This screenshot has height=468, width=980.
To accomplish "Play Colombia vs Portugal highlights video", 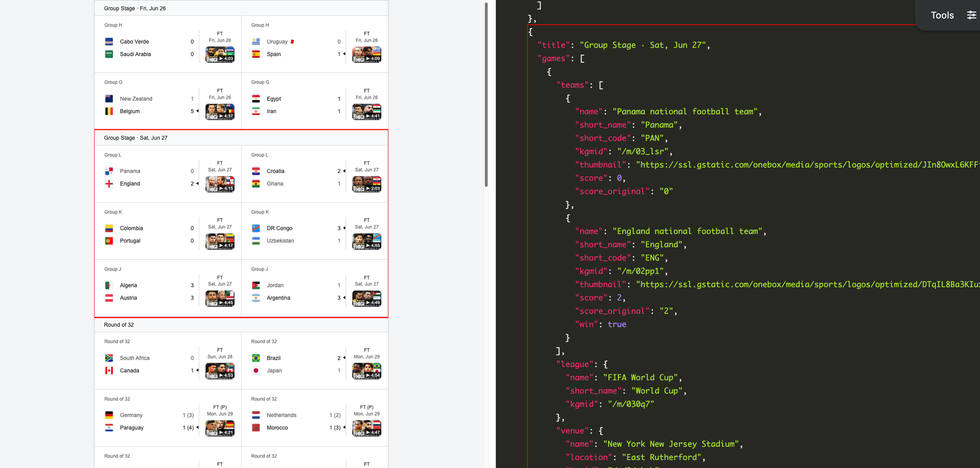I will click(x=220, y=242).
